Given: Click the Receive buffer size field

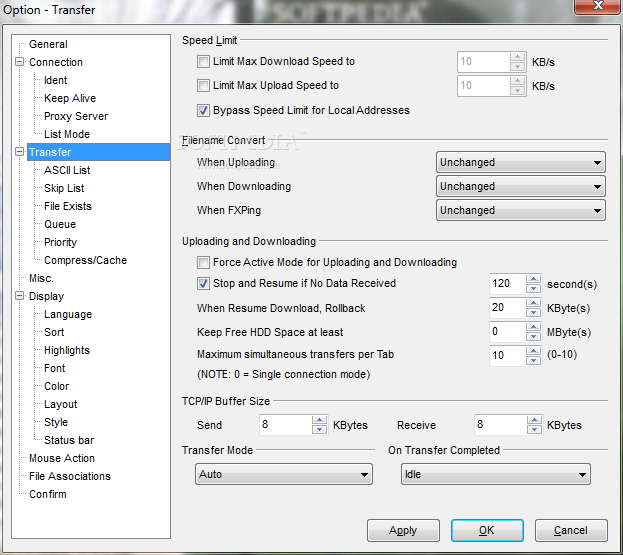Looking at the screenshot, I should (x=501, y=425).
